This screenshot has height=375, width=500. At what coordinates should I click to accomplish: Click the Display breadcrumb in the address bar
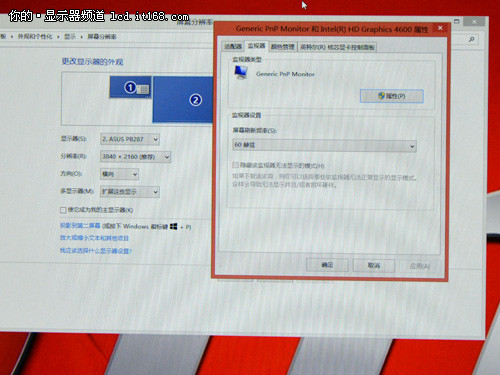pos(70,36)
